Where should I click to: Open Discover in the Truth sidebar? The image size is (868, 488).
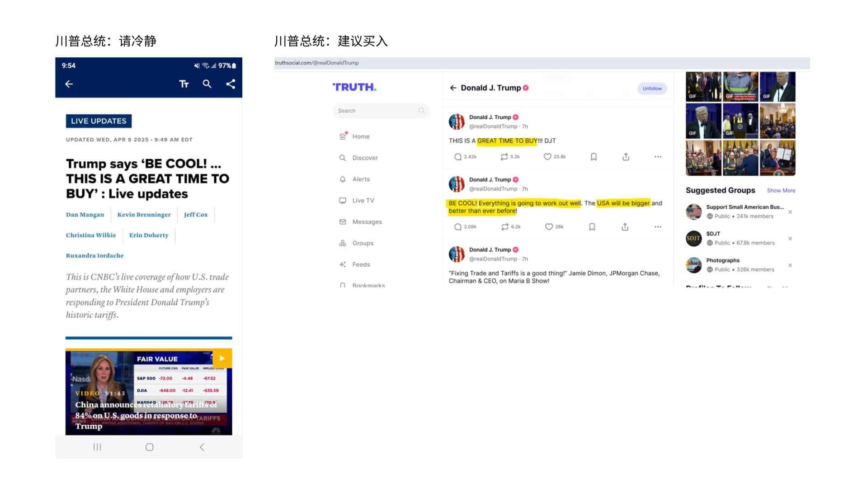click(x=359, y=158)
